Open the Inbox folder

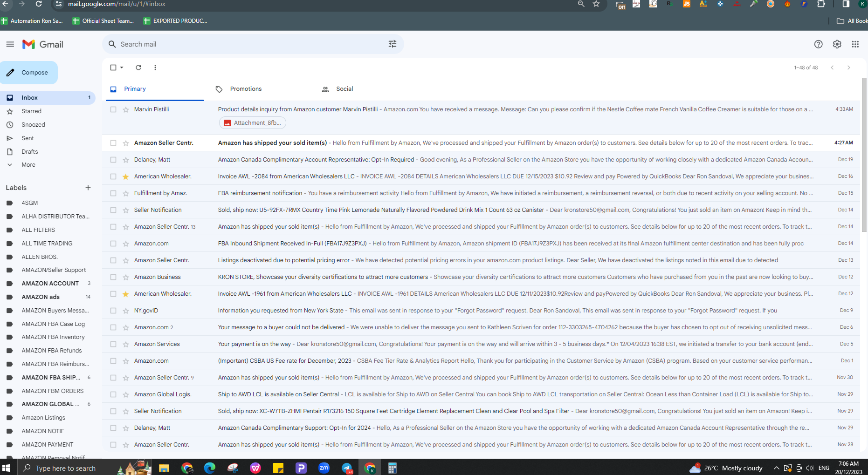48,98
